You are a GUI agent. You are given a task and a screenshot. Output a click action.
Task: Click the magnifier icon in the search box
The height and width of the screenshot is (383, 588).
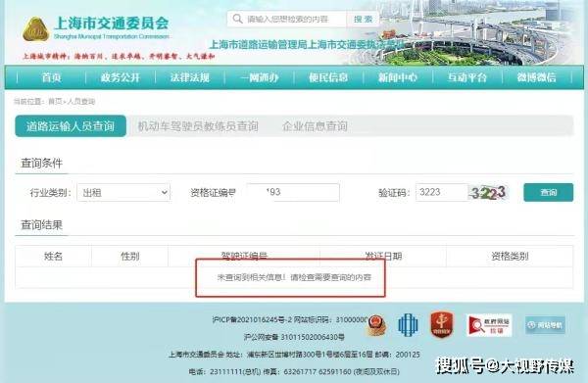(x=237, y=19)
